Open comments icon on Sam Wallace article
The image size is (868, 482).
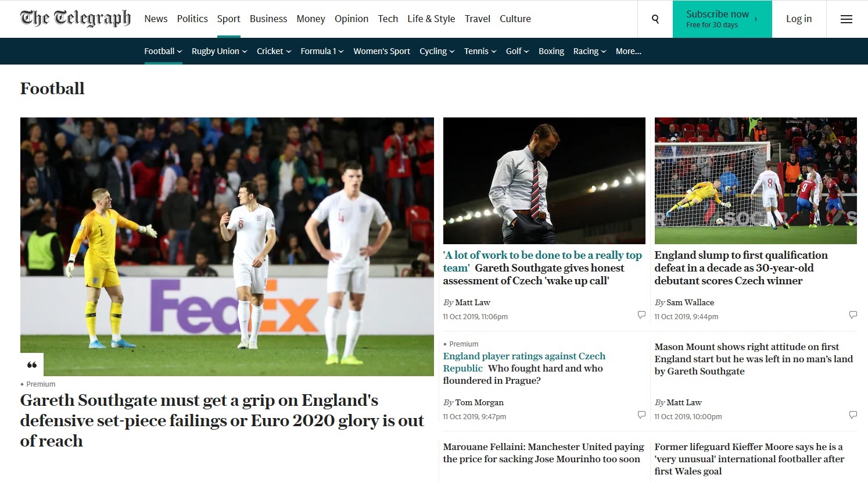tap(853, 315)
